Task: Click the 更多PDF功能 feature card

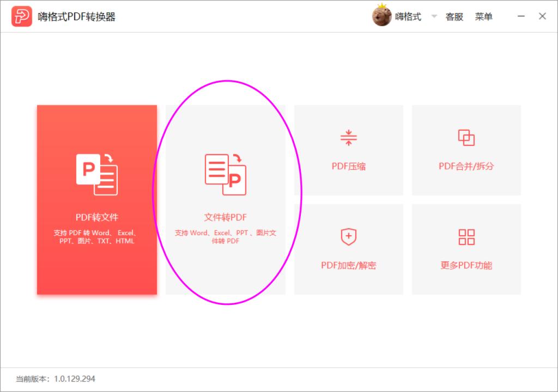Action: 466,249
